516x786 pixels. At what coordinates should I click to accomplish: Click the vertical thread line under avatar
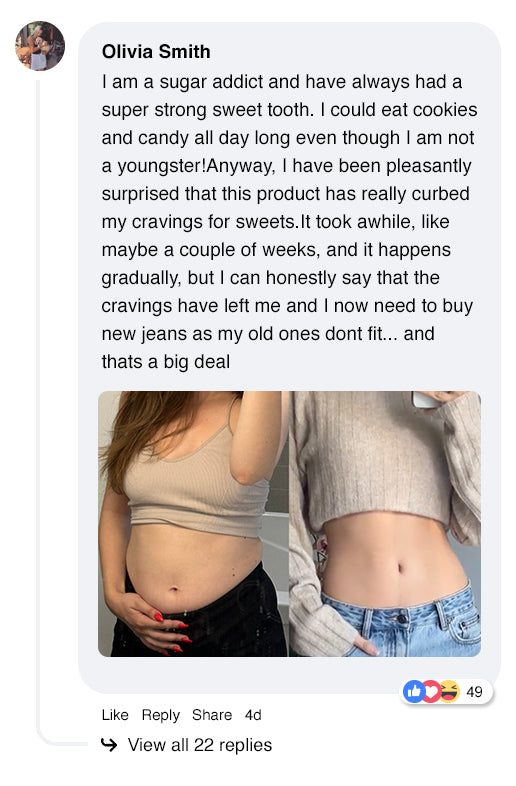pyautogui.click(x=38, y=401)
